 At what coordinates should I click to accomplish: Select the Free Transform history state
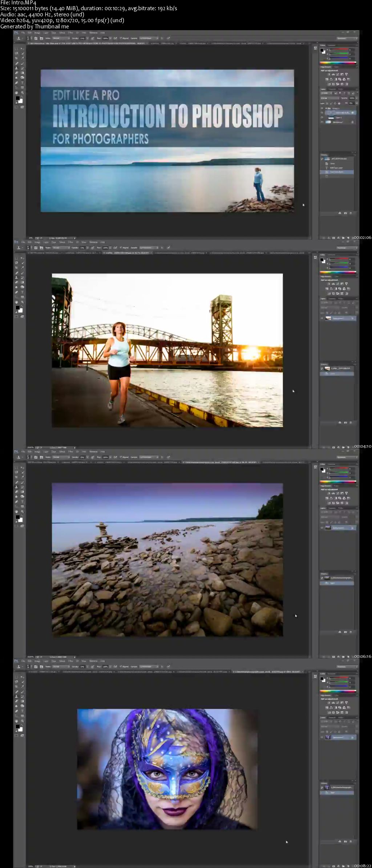coord(337,172)
